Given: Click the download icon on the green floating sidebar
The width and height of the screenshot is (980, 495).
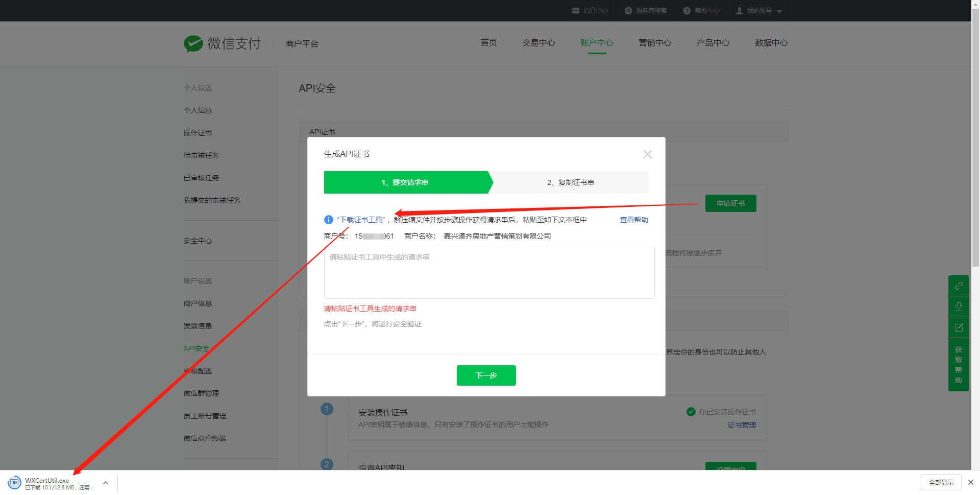Looking at the screenshot, I should coord(959,307).
